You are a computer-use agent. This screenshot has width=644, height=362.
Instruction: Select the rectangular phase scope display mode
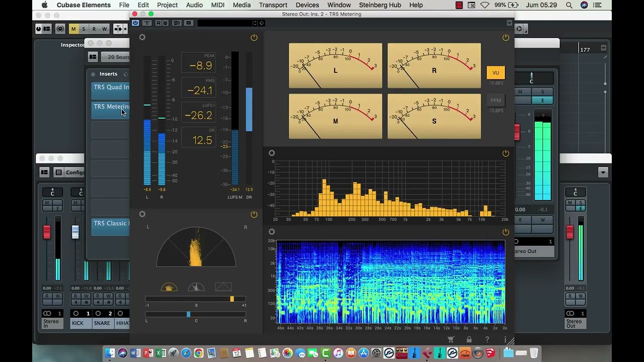pyautogui.click(x=223, y=287)
